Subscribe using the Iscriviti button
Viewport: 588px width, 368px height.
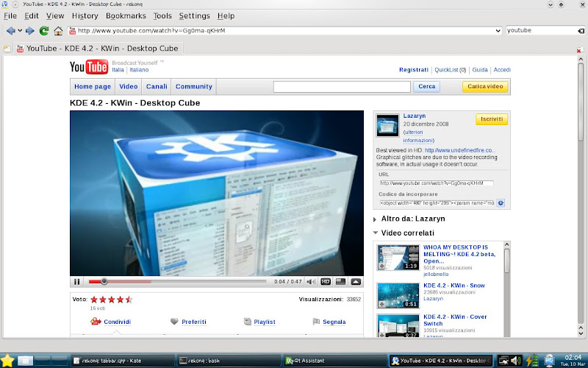pos(492,119)
